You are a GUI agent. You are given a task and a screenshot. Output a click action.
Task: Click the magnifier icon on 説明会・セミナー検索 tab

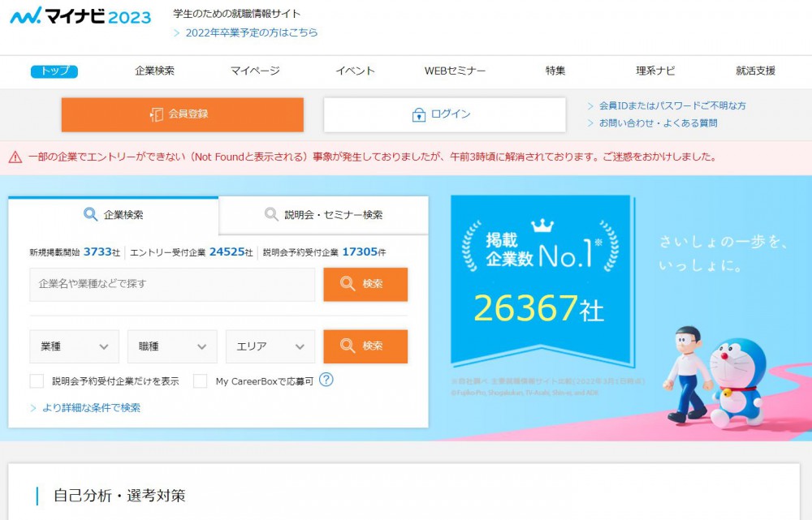coord(271,214)
